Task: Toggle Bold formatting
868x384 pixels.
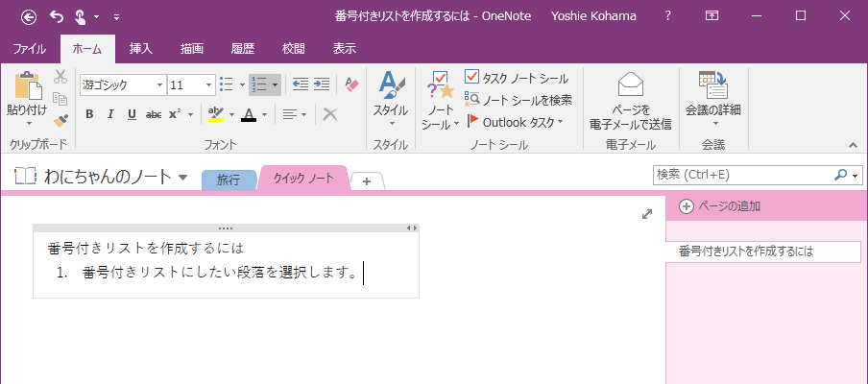Action: [89, 114]
